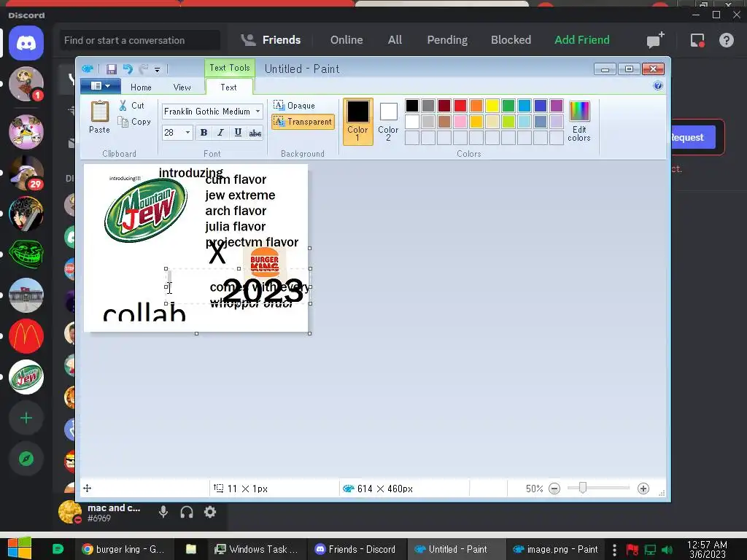Toggle Discord headphones deafen
The width and height of the screenshot is (747, 560).
[187, 512]
